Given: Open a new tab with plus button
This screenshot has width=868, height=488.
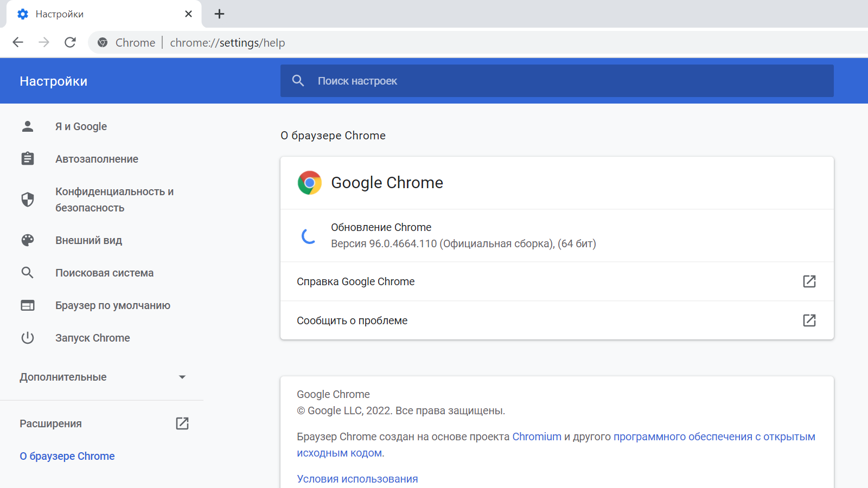Looking at the screenshot, I should coord(219,14).
